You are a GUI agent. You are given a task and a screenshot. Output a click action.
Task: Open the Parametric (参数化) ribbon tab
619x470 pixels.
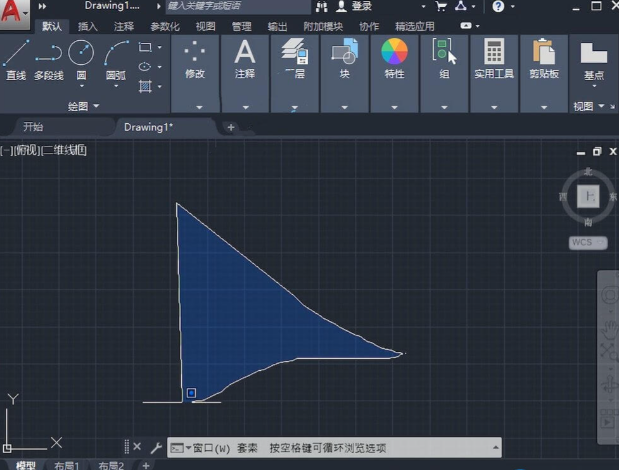point(165,26)
